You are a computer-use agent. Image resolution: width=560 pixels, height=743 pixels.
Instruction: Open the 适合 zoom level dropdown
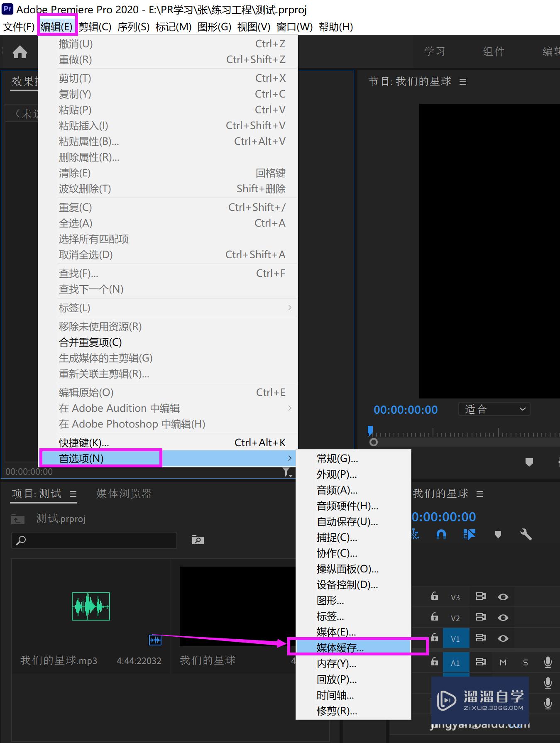494,409
